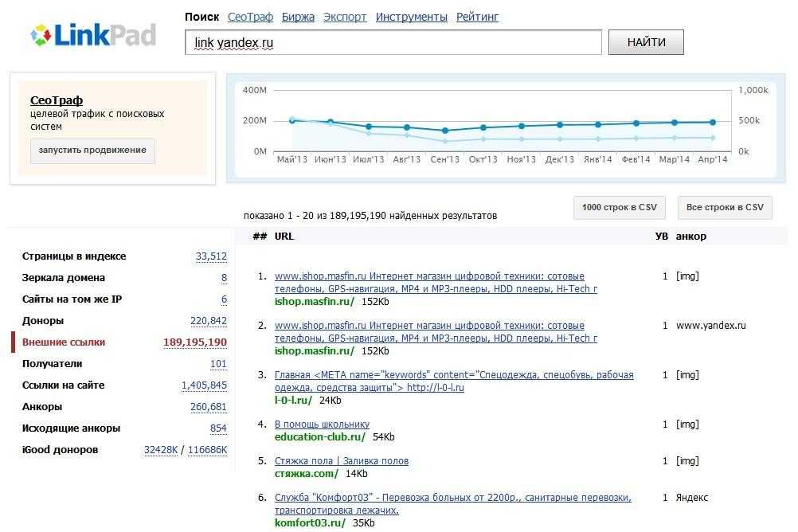Click the search field containing link yandex.ru

coord(393,43)
